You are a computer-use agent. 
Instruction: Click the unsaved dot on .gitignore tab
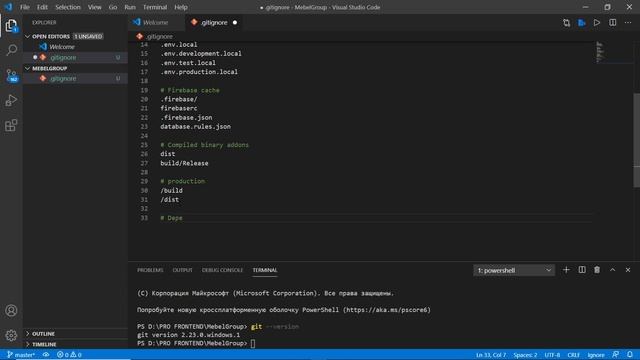[235, 23]
